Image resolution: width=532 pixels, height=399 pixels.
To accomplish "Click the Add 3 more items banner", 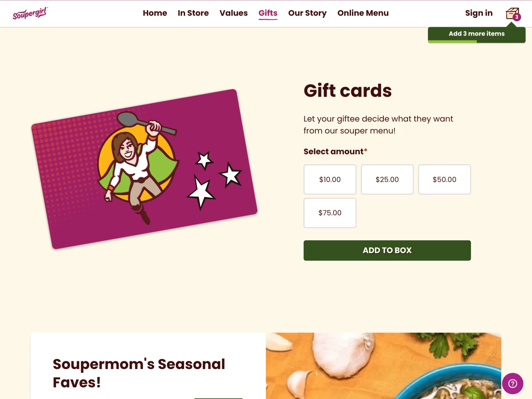I will tap(477, 34).
